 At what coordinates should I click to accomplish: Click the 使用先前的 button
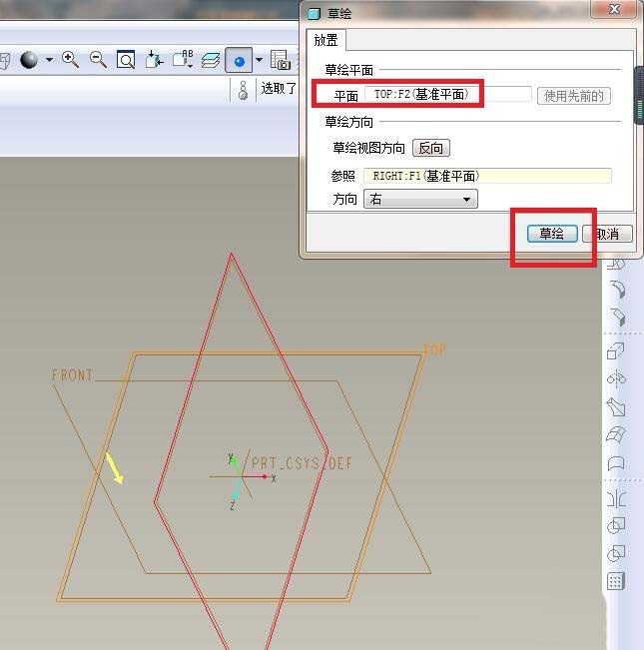[573, 96]
